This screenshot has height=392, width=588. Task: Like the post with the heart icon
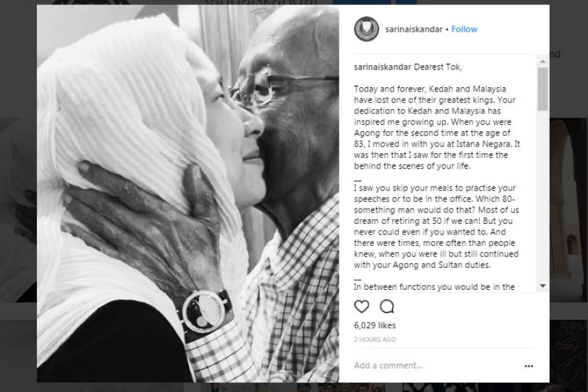361,306
